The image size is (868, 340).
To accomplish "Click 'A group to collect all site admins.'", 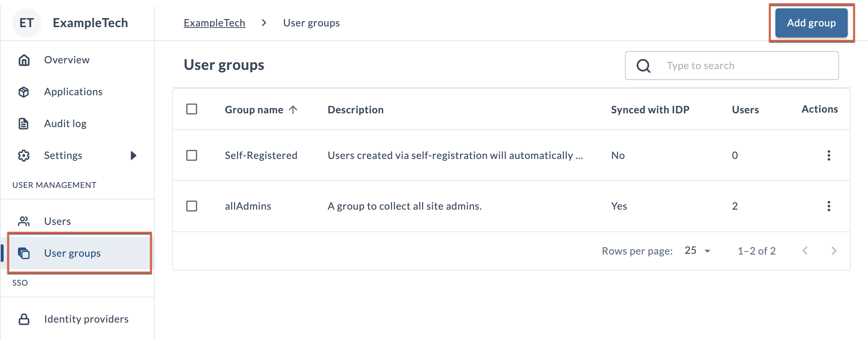I will [405, 206].
